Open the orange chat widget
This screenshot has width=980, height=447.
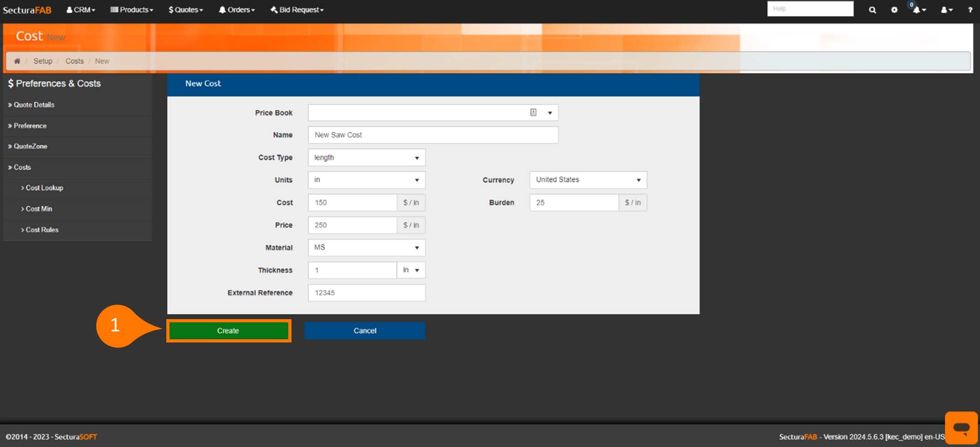coord(961,428)
